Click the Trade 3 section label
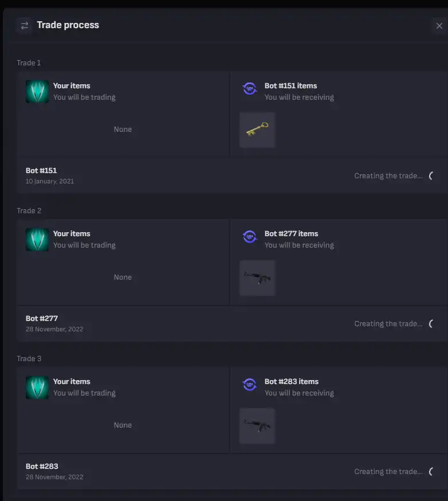Screen dimensions: 448x501 coord(29,358)
